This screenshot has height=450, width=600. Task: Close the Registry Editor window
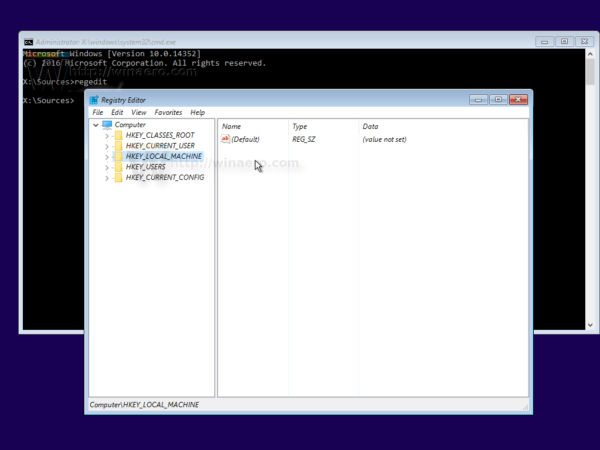pyautogui.click(x=518, y=99)
